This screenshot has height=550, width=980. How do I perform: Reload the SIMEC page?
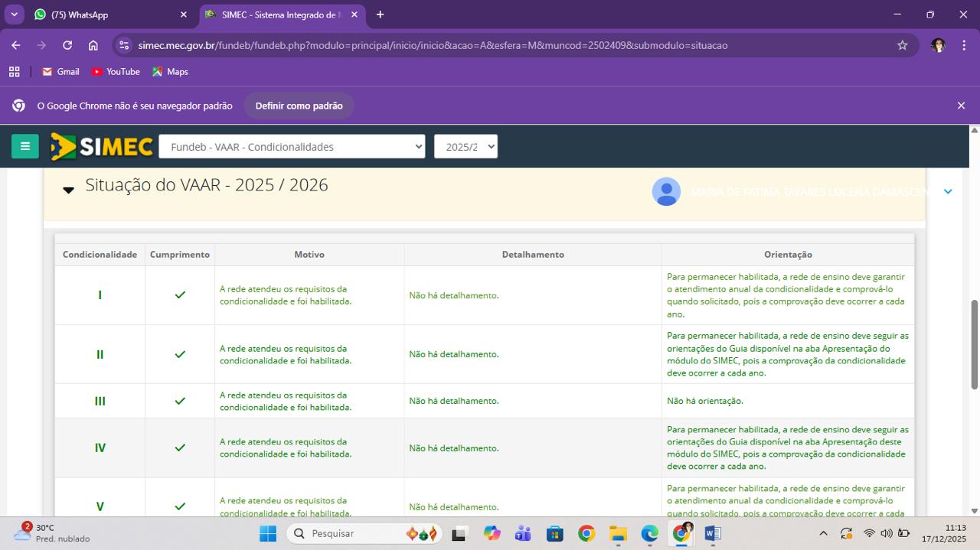67,45
